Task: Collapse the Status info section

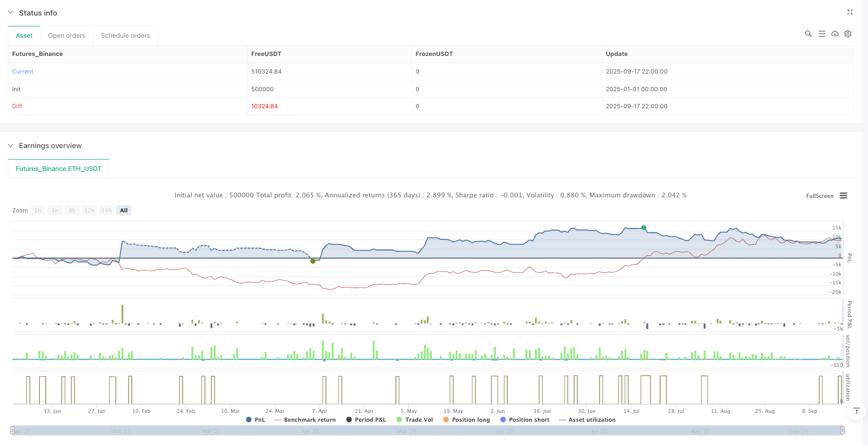Action: pos(10,12)
